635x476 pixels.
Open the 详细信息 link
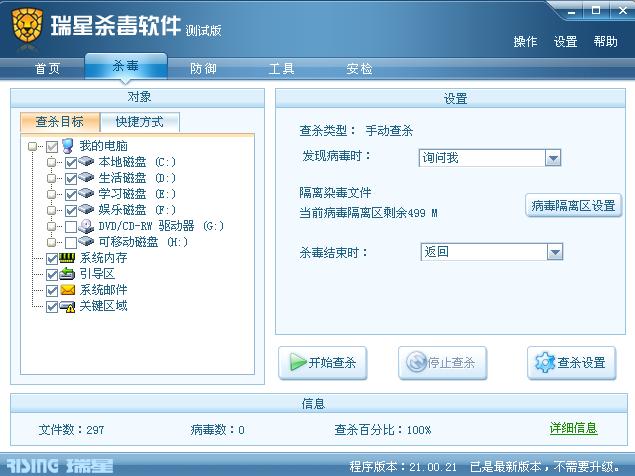point(573,428)
